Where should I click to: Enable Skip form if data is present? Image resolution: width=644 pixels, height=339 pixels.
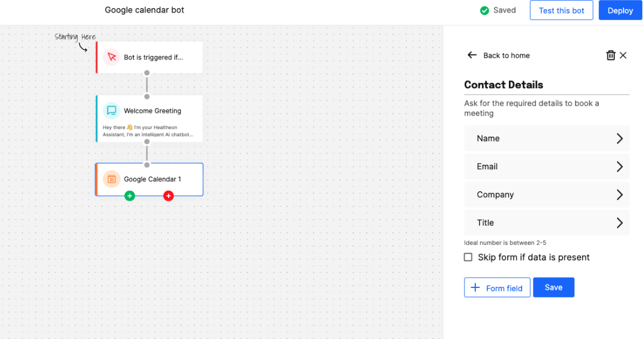click(468, 257)
